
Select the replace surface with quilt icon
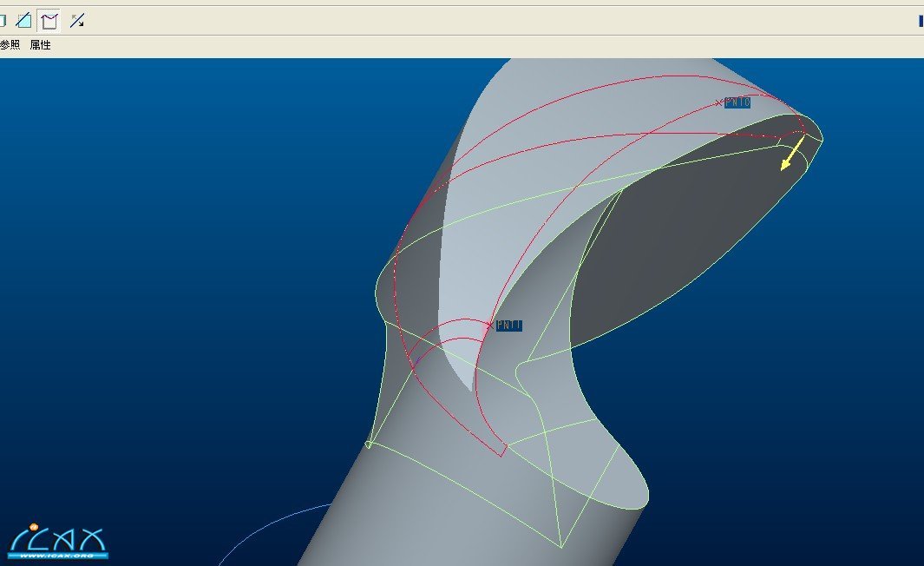[49, 21]
